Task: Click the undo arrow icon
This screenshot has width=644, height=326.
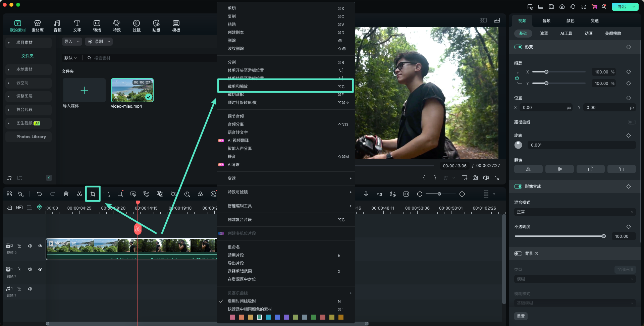Action: 39,194
